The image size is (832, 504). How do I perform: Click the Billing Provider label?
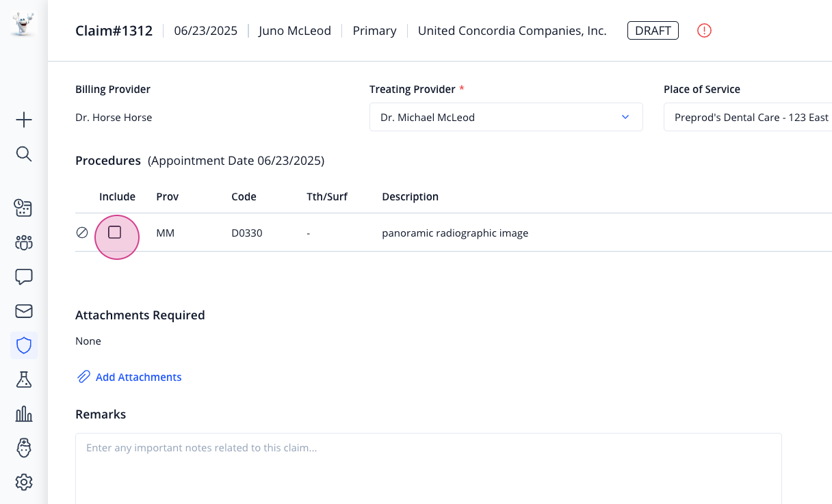[113, 90]
